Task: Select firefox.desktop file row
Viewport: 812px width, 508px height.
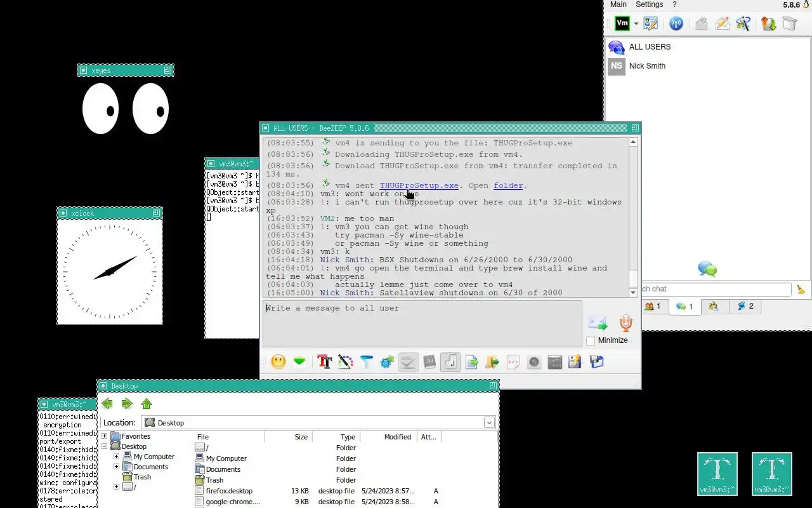Action: tap(317, 491)
